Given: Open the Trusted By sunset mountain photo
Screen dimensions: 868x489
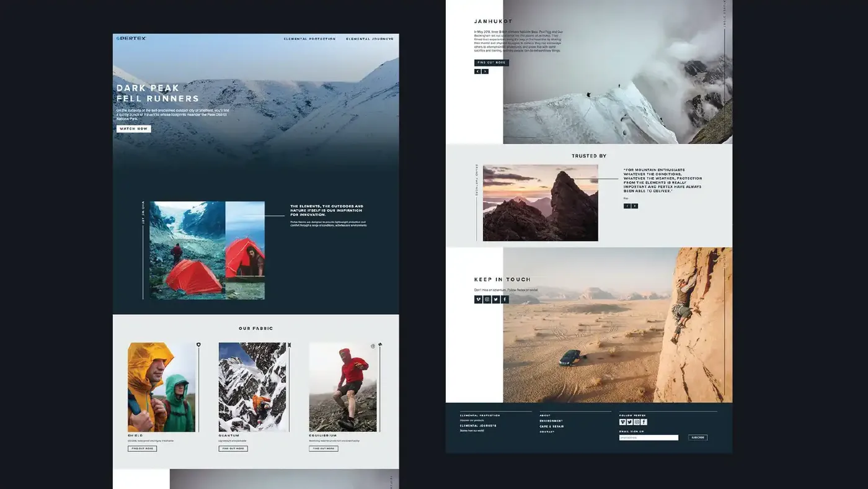Looking at the screenshot, I should (x=541, y=203).
